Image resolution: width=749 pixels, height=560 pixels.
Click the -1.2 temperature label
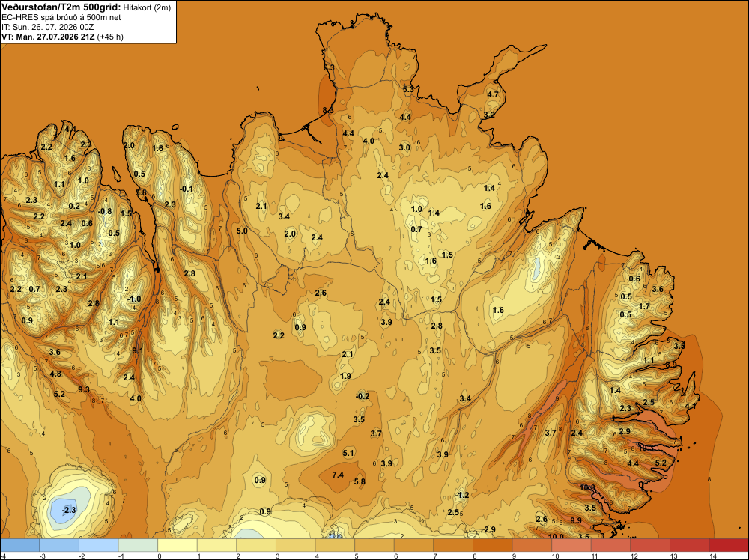click(x=462, y=495)
